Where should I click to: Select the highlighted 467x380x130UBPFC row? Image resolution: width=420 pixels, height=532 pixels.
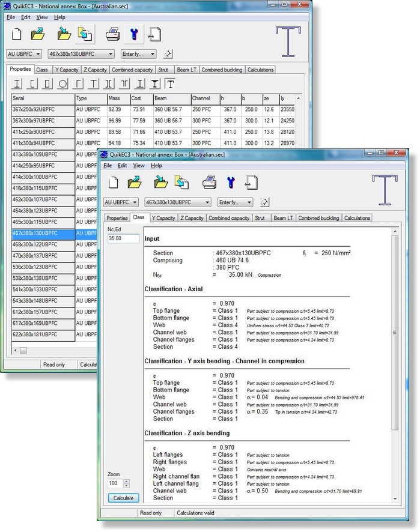54,234
